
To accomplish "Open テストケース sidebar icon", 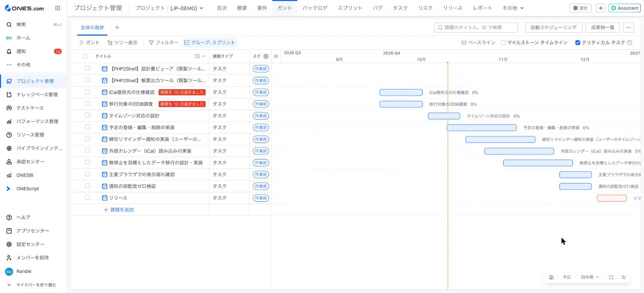I will click(x=9, y=108).
